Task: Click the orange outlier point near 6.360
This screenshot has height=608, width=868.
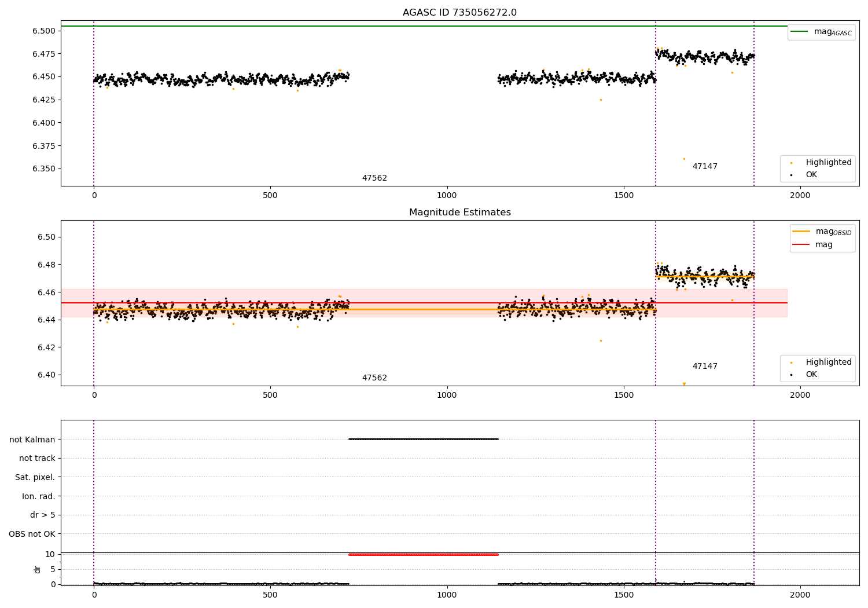Action: click(x=684, y=159)
